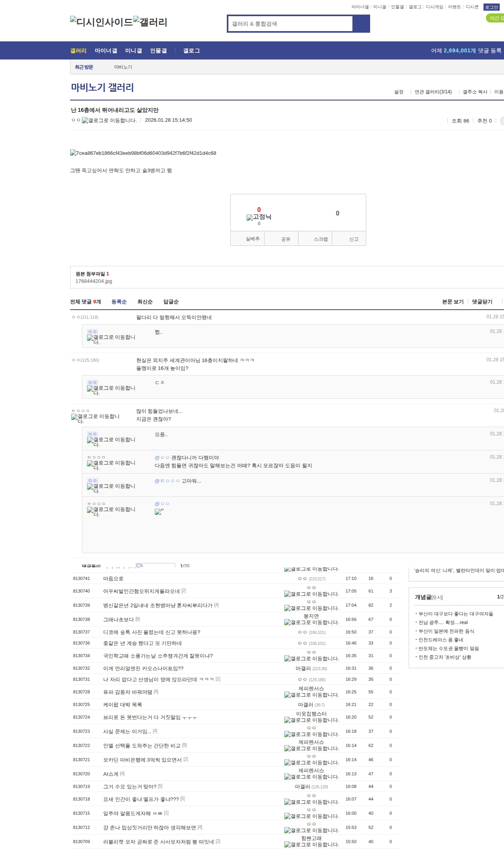Click the 로그인 button

click(491, 7)
